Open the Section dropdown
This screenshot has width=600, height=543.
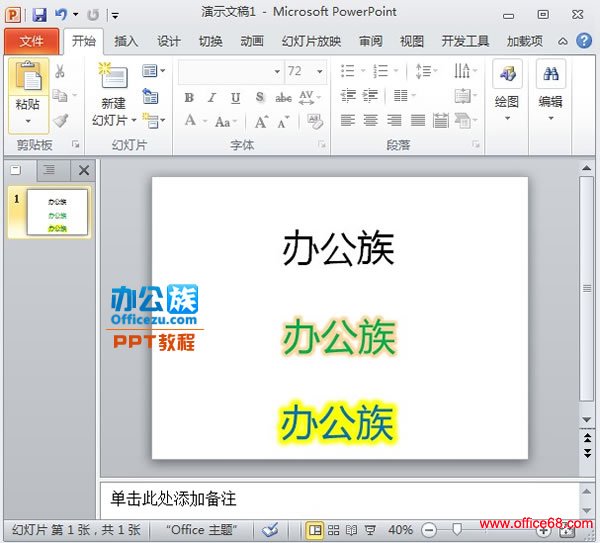coord(153,121)
